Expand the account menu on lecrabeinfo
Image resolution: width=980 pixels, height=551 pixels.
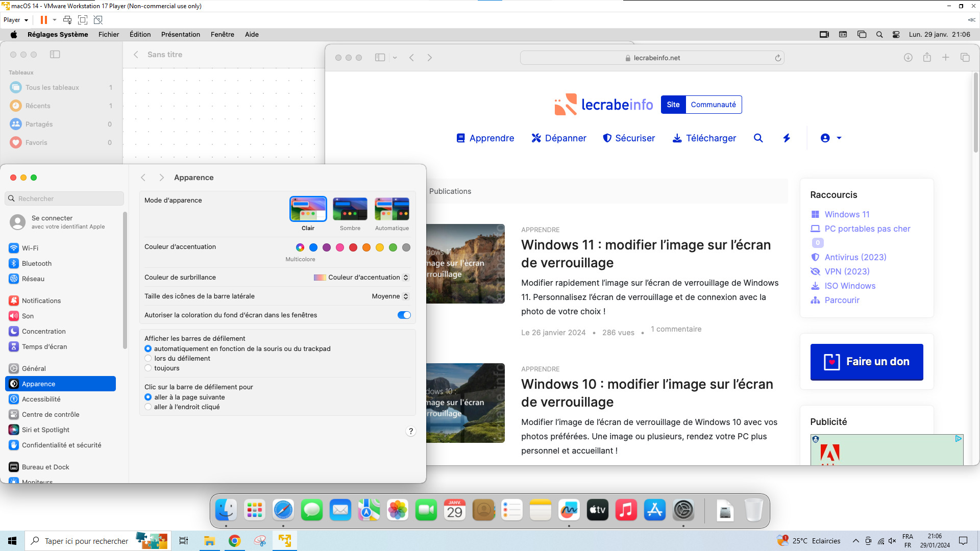point(831,138)
